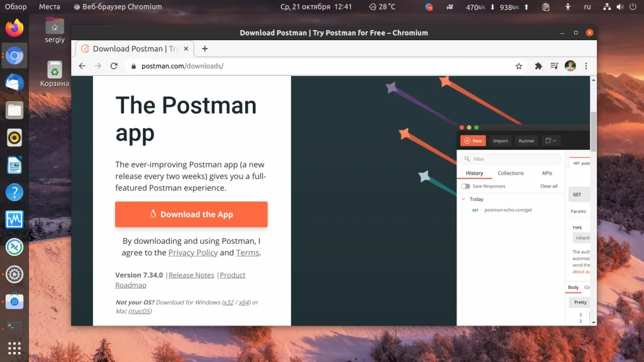
Task: Open the Chromium profile avatar
Action: pyautogui.click(x=570, y=66)
